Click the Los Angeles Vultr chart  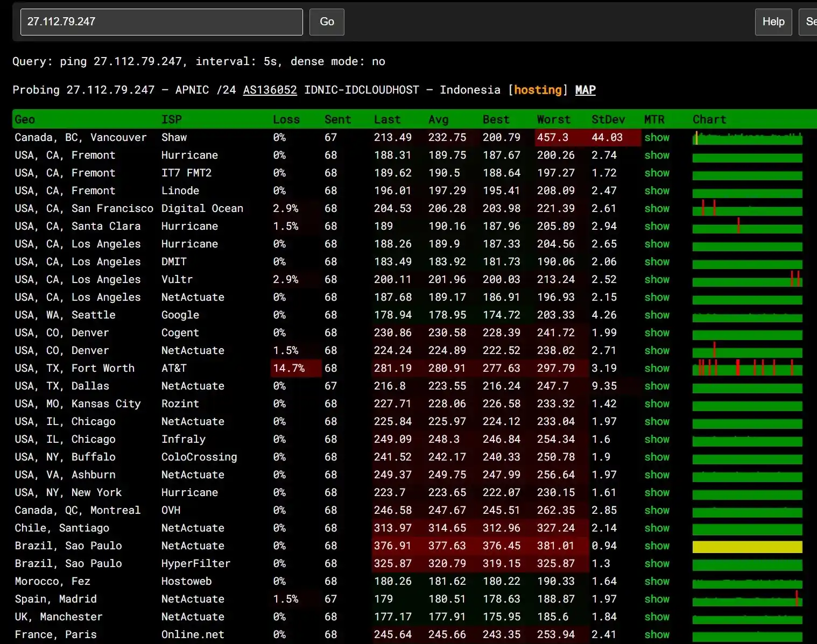[x=748, y=280]
